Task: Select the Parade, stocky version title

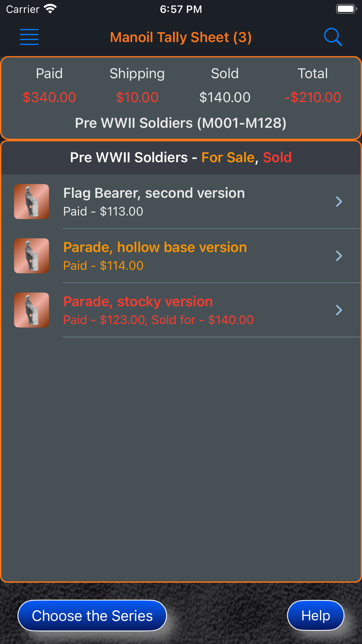Action: click(138, 302)
